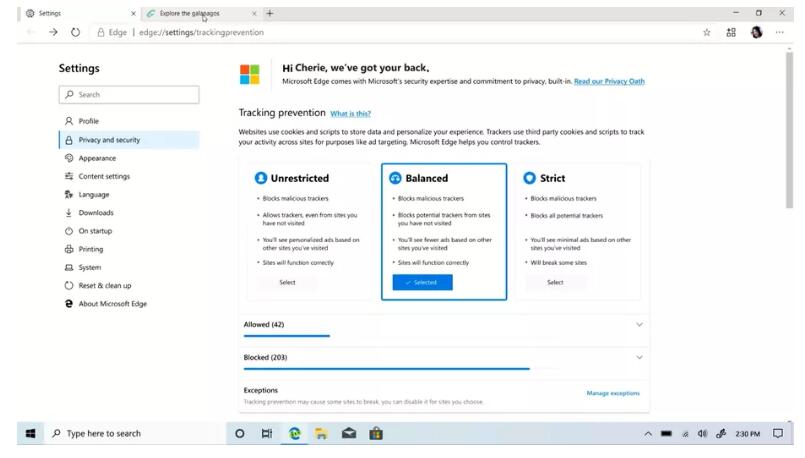Click the lock icon beside Edge label
The width and height of the screenshot is (805, 458).
coord(101,32)
